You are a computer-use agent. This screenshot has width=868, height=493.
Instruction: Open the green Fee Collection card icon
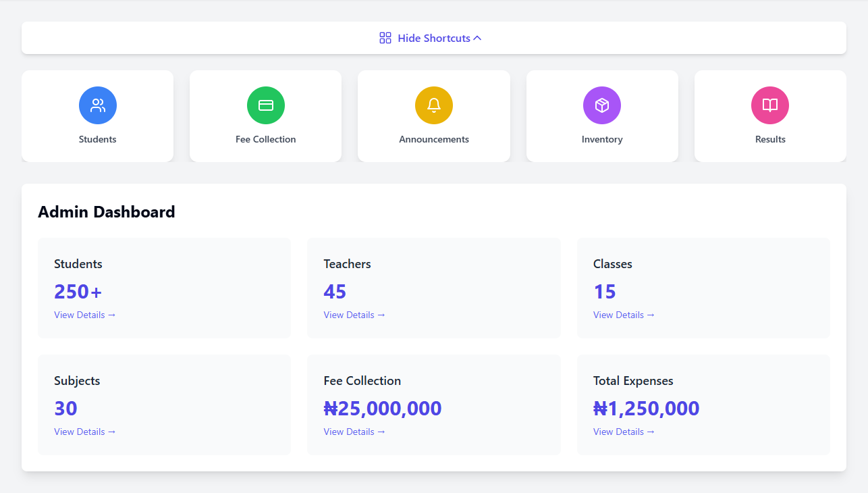coord(266,105)
